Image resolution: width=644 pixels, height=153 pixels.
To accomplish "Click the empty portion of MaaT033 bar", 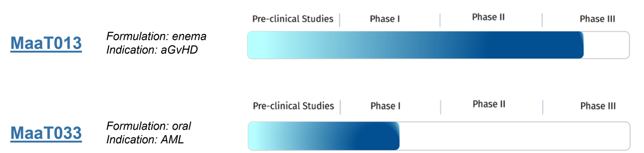I will click(515, 136).
